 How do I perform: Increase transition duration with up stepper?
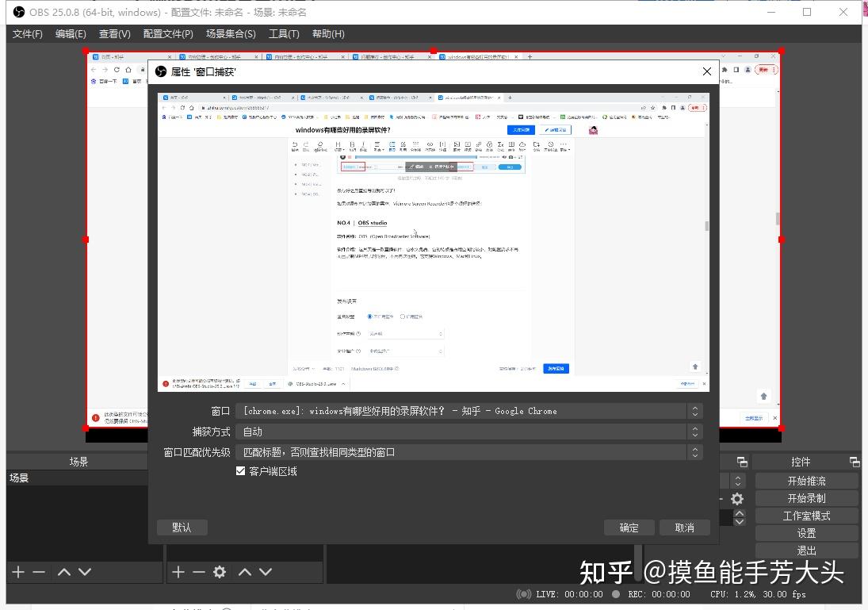(x=739, y=513)
